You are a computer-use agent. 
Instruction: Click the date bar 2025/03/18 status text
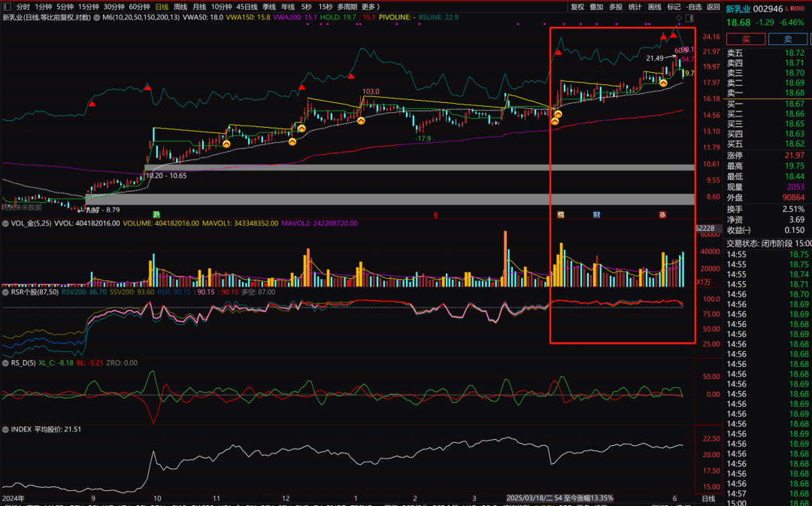coord(560,498)
